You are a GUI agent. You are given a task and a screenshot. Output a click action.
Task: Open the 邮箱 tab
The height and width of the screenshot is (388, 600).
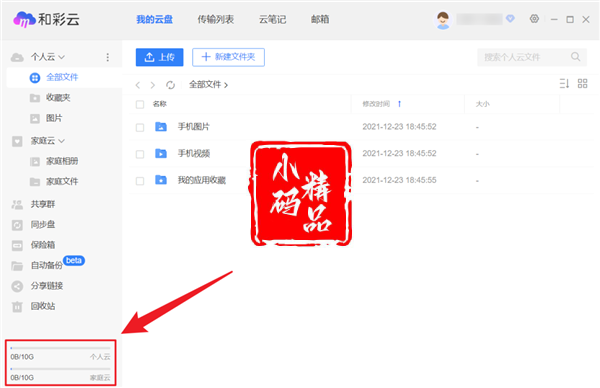(x=320, y=19)
